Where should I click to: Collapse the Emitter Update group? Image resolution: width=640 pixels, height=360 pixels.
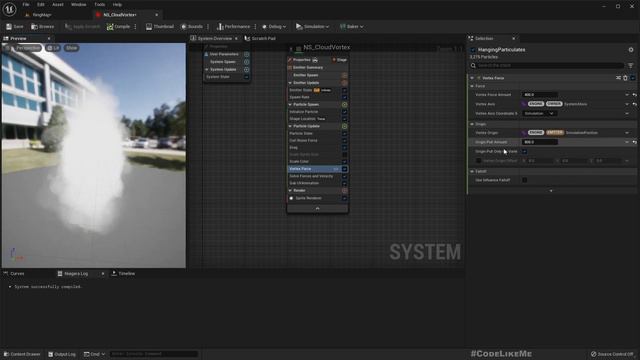pos(290,82)
